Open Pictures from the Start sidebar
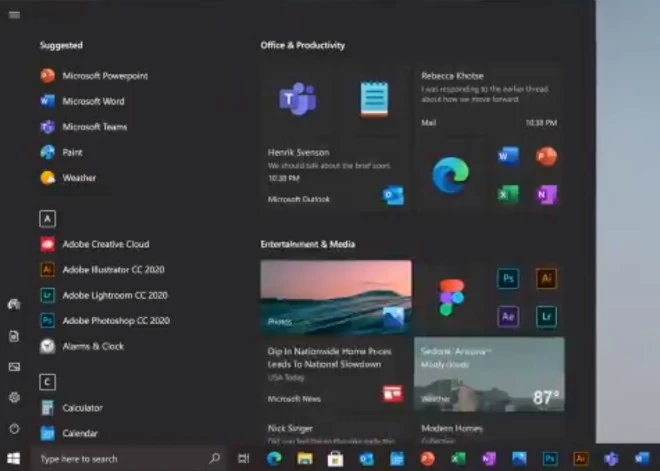This screenshot has height=471, width=660. [14, 367]
